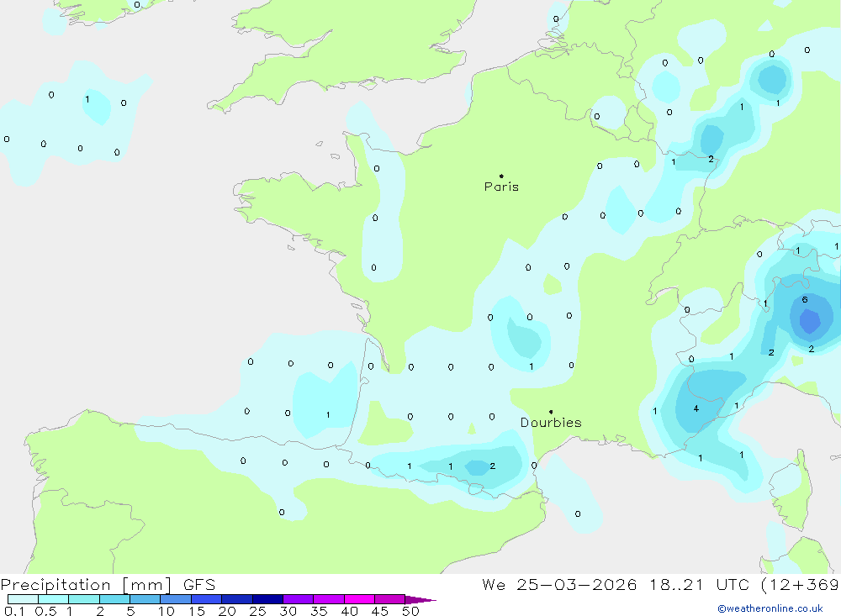Click the 0.1–0.5 mm lightest legend swatch
This screenshot has height=616, width=841.
(x=23, y=599)
